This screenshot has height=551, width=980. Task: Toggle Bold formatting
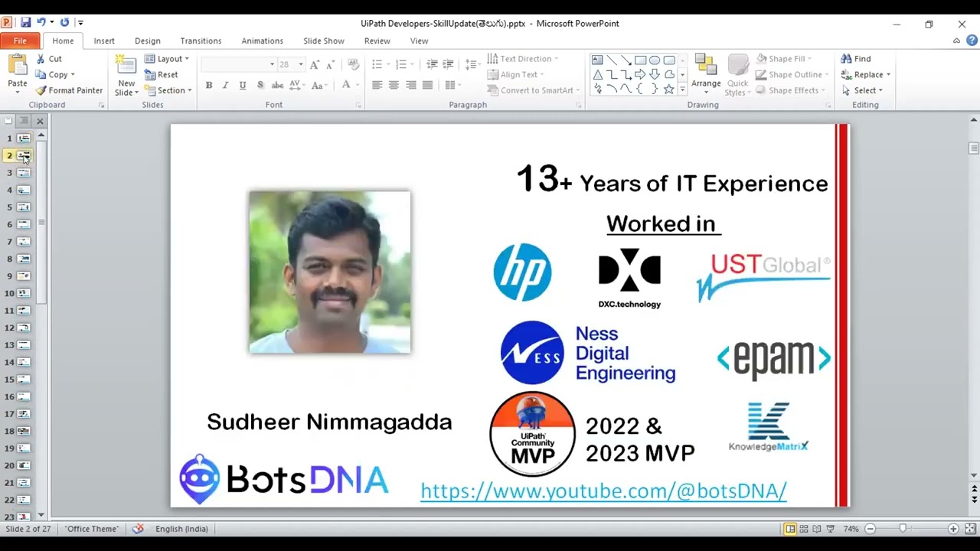208,85
